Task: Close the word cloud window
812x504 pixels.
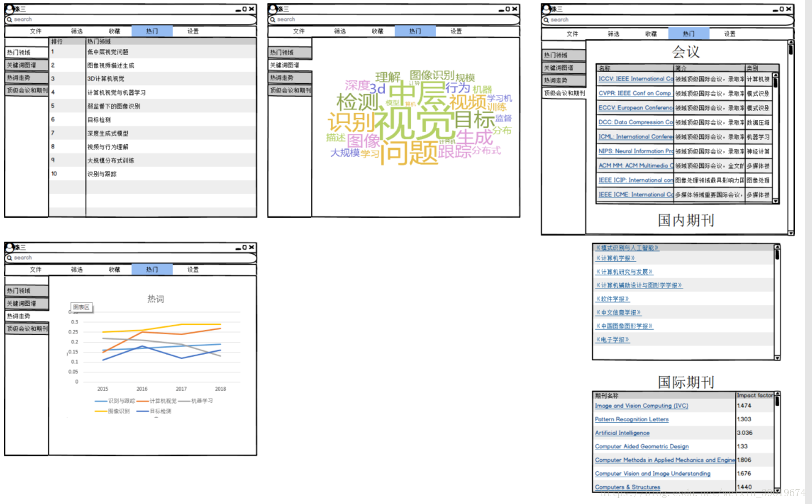Action: pos(515,9)
